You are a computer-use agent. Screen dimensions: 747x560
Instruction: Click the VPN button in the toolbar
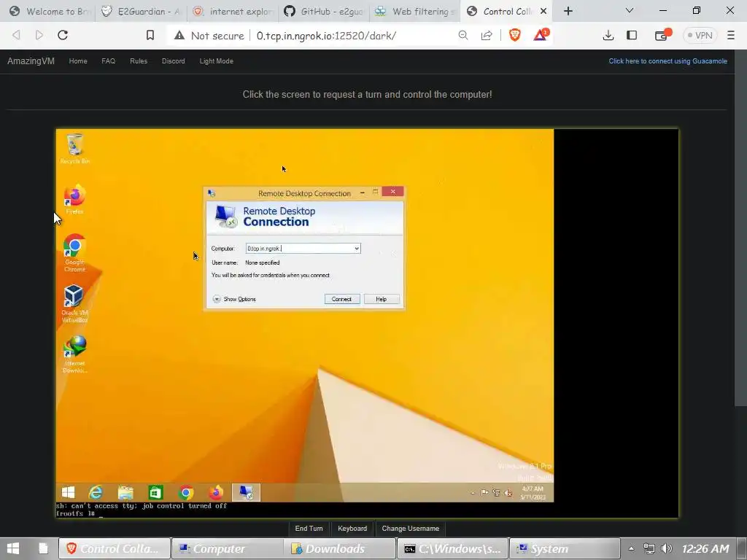700,35
